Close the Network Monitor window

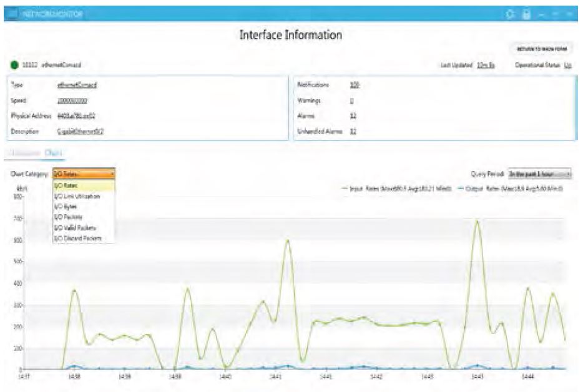click(569, 13)
